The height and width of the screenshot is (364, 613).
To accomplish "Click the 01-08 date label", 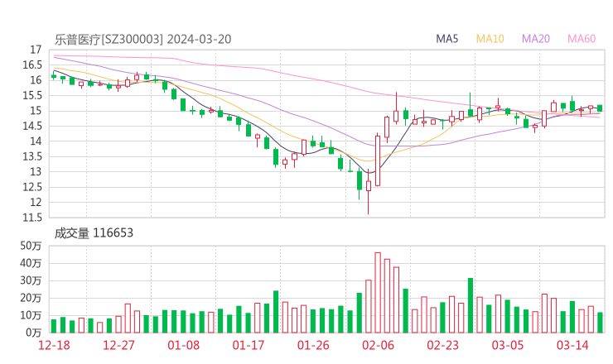I will (183, 345).
